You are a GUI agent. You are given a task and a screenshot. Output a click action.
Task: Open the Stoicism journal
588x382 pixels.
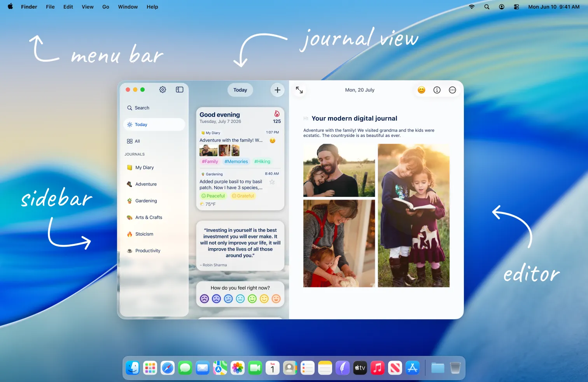point(144,234)
